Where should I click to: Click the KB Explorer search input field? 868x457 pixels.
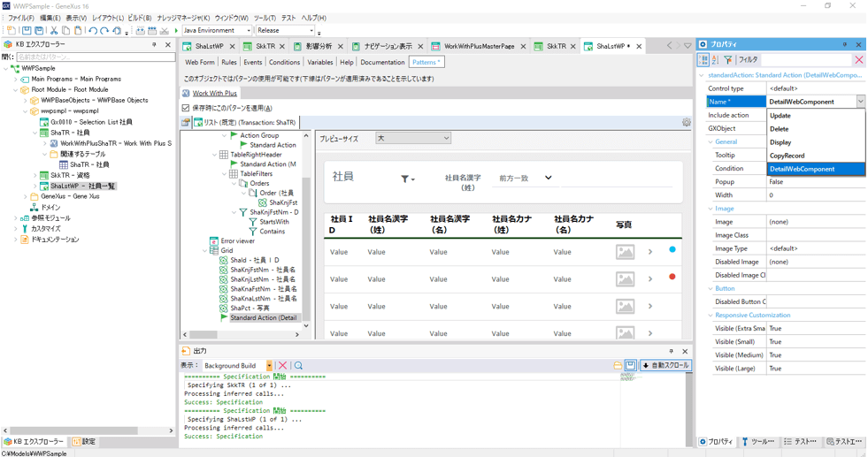click(96, 57)
